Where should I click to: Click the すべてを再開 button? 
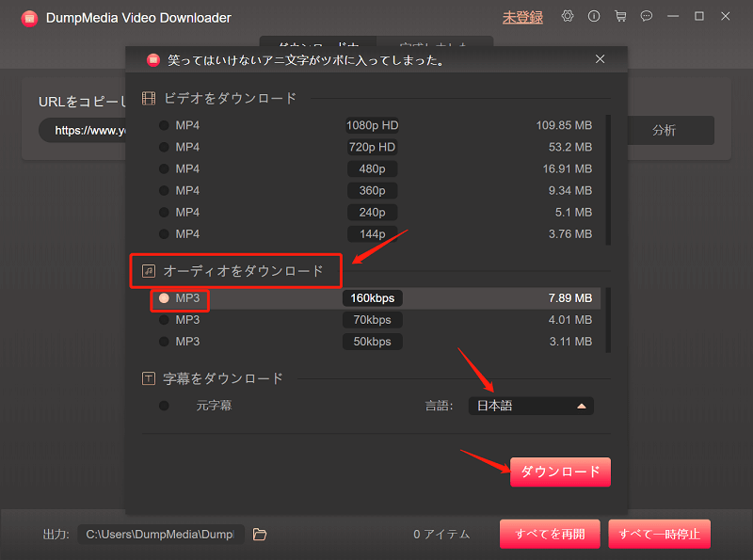pyautogui.click(x=550, y=534)
